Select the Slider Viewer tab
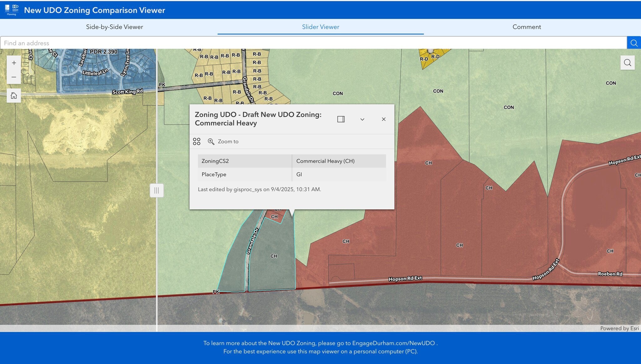The height and width of the screenshot is (364, 641). tap(320, 27)
